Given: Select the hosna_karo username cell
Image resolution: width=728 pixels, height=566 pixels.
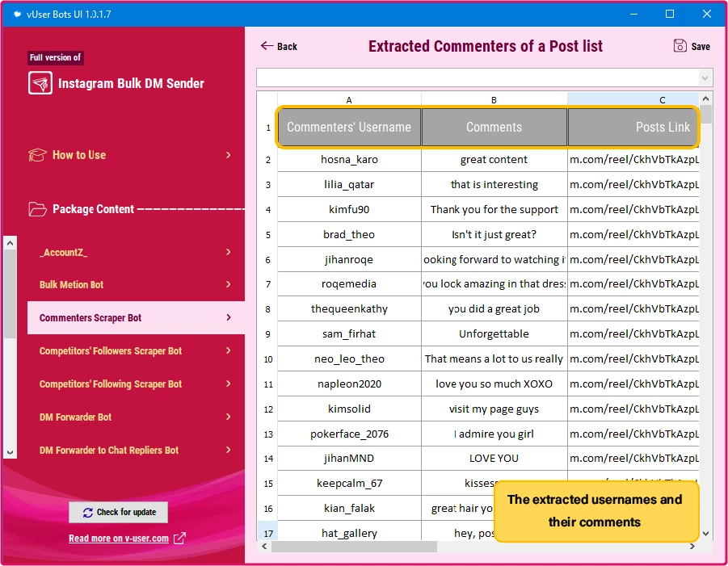Looking at the screenshot, I should [x=349, y=160].
